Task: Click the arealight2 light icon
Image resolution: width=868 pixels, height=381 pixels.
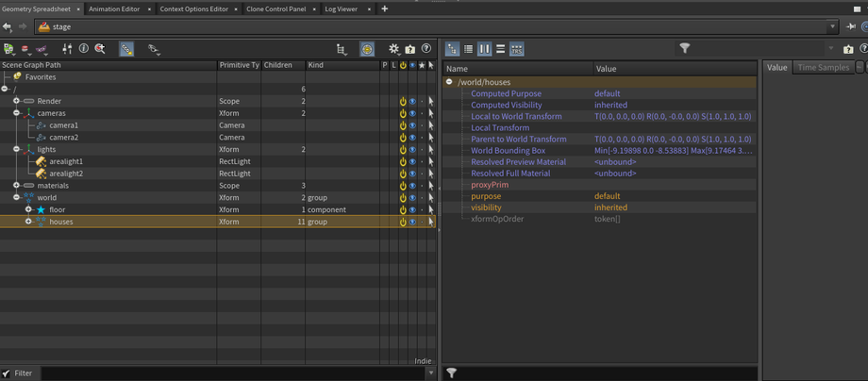Action: pos(41,174)
